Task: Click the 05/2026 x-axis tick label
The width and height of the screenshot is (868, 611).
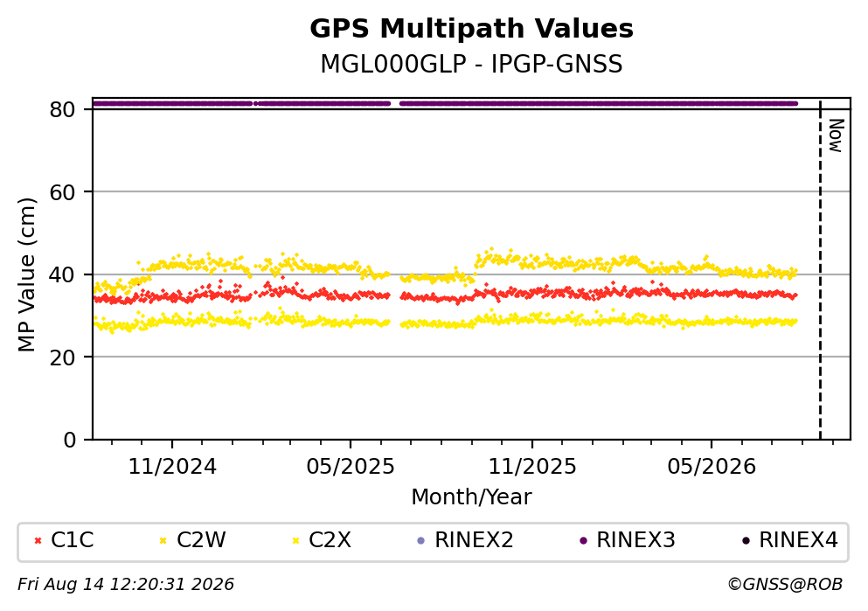Action: pos(712,467)
